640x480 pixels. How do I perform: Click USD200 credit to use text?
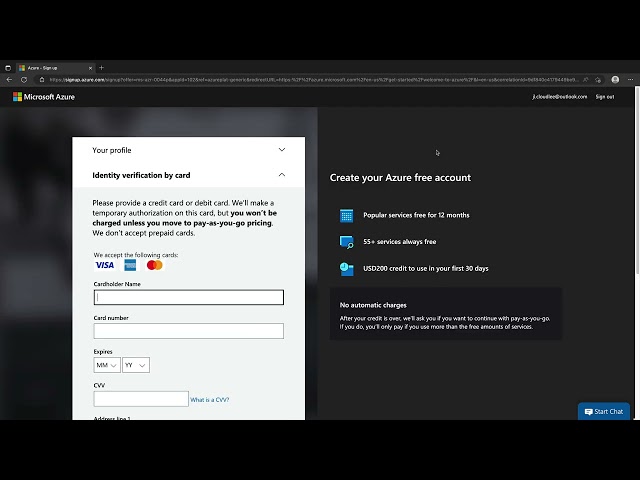click(426, 269)
